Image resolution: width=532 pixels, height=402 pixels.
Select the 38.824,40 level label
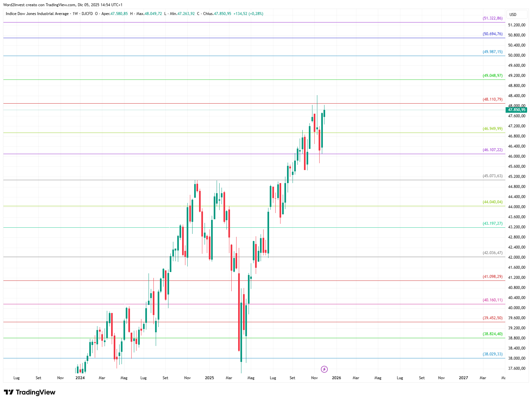pyautogui.click(x=493, y=334)
